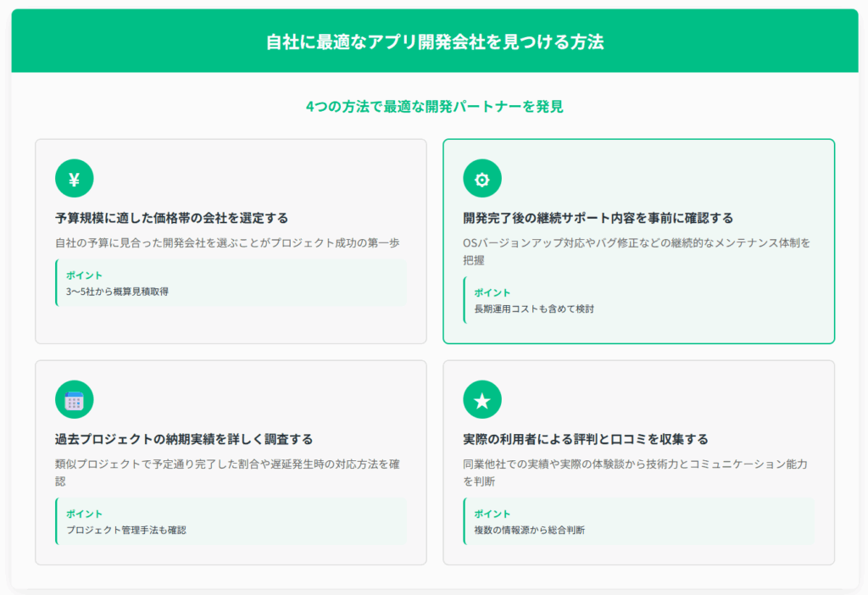Click the gear settings icon
The height and width of the screenshot is (595, 868).
481,179
